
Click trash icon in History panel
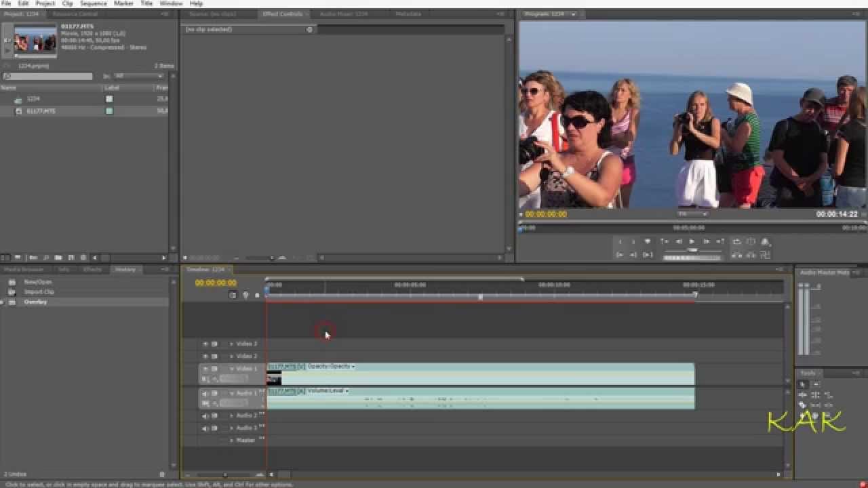click(x=162, y=474)
